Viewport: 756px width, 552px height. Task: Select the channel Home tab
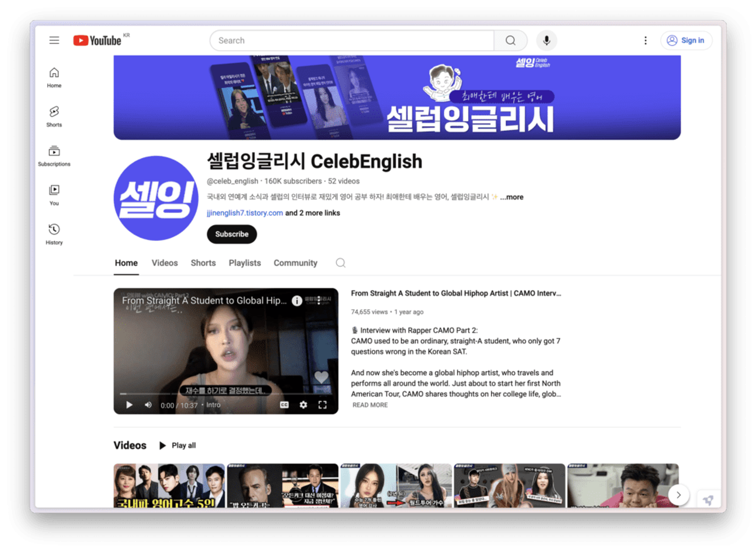pos(126,263)
